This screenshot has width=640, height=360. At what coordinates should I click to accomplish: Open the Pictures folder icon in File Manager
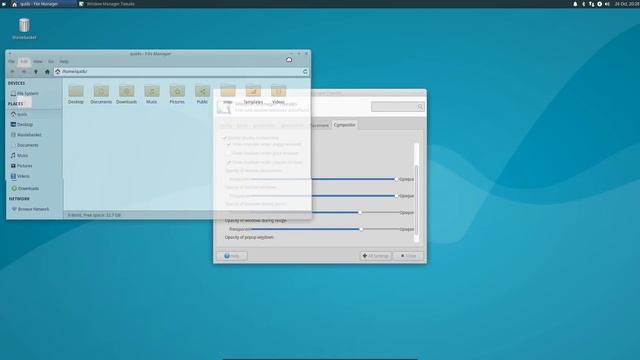[177, 94]
